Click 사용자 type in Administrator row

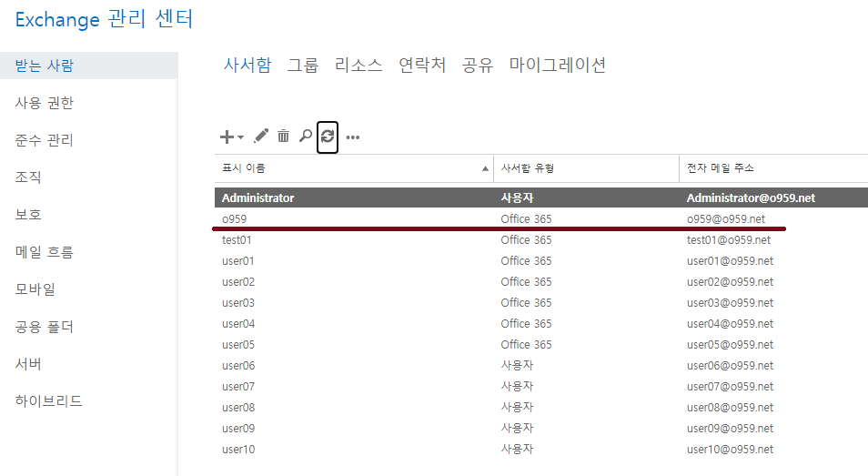(x=517, y=197)
